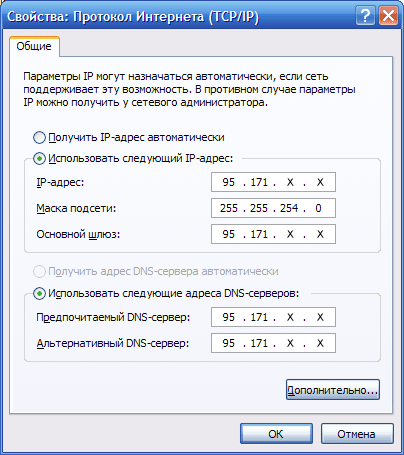
Task: Focus the 'Маска подсети' field at 255 first octet
Action: (229, 208)
